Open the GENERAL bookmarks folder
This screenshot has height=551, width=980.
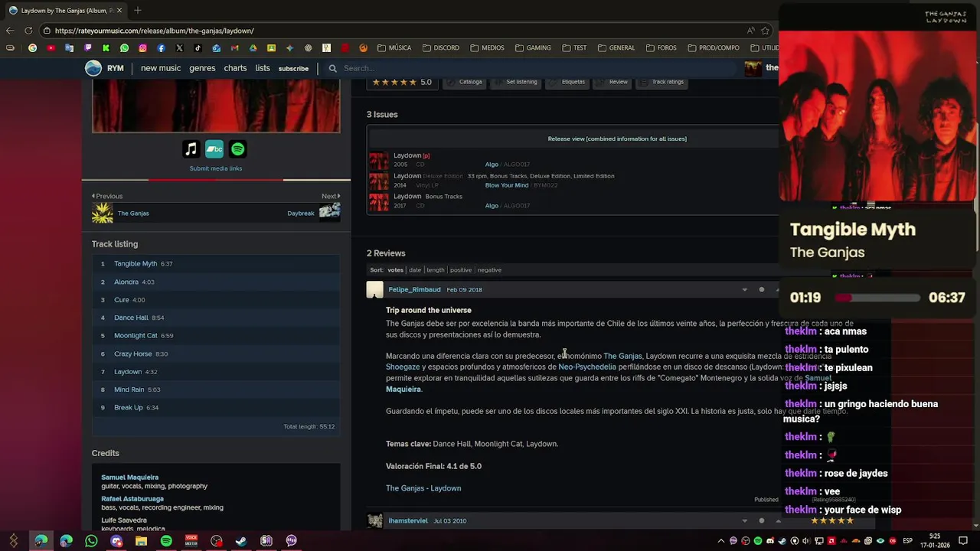click(616, 47)
